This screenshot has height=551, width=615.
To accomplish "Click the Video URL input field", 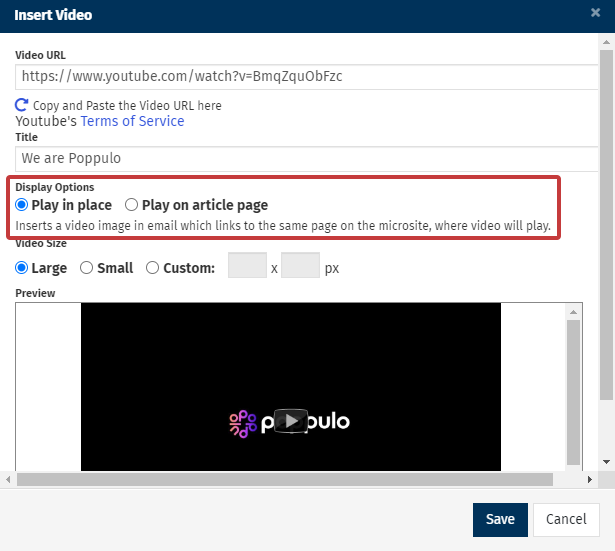I will [306, 77].
